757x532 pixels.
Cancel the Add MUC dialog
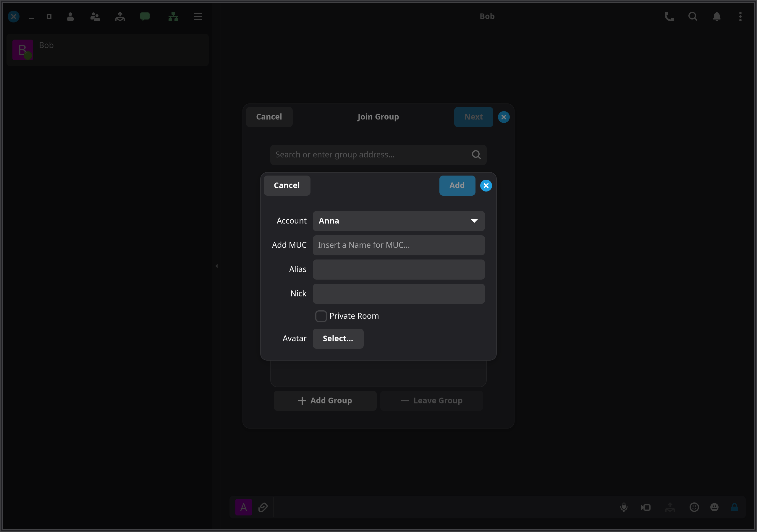coord(287,185)
